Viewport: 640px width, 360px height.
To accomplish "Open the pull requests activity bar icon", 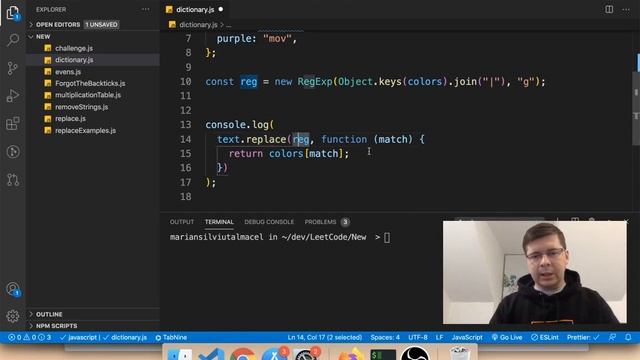I will (13, 180).
